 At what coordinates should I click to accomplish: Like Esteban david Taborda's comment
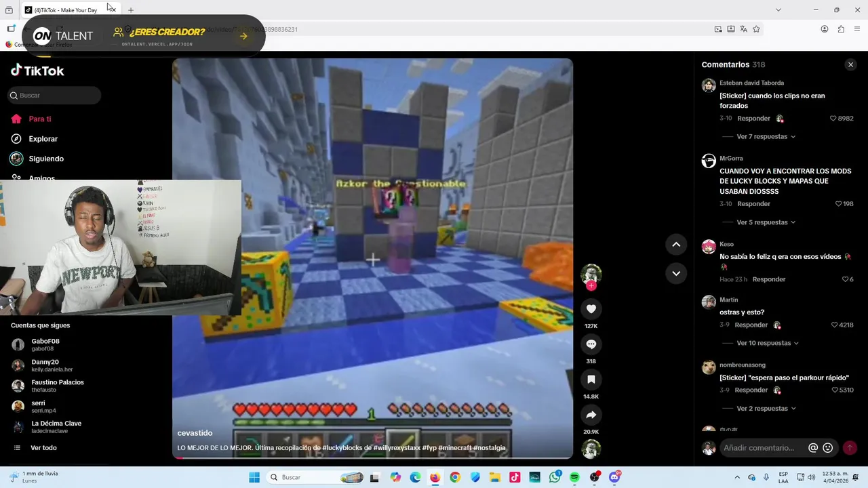tap(833, 119)
